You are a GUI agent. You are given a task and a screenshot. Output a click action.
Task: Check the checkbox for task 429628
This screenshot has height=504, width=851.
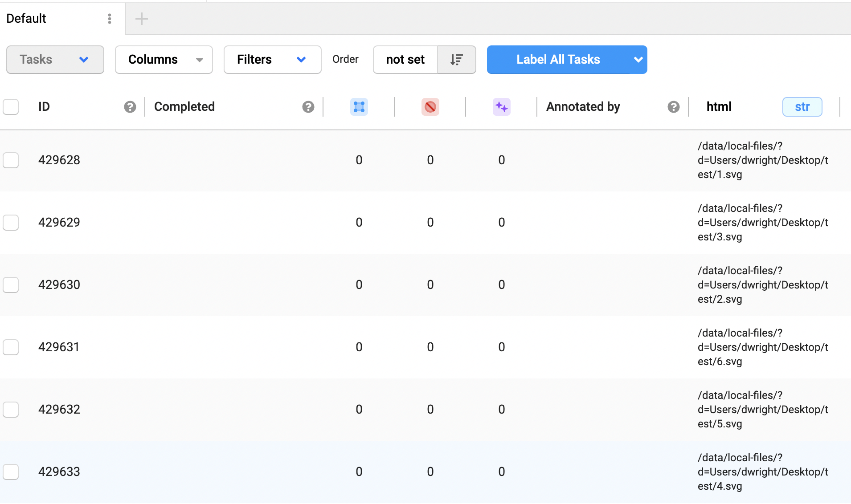pos(11,160)
